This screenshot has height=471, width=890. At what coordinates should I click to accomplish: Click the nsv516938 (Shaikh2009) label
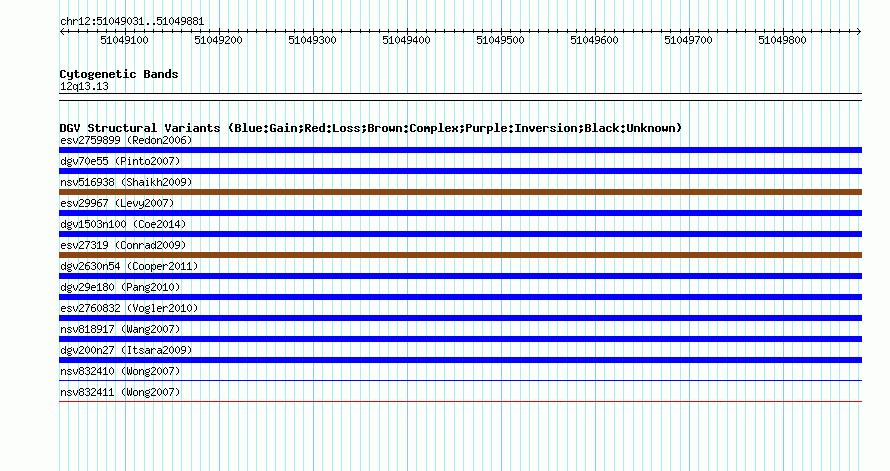(126, 182)
